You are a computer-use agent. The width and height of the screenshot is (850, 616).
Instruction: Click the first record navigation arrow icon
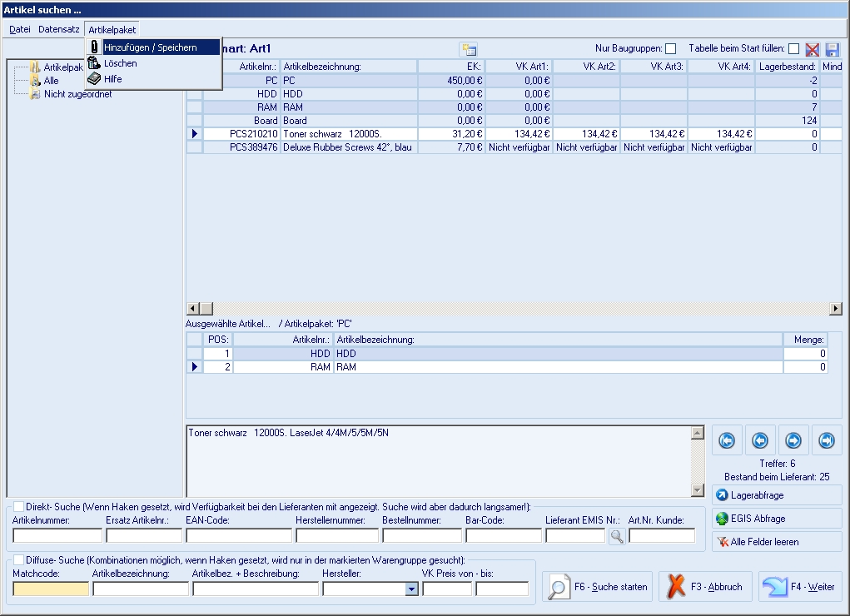(727, 440)
